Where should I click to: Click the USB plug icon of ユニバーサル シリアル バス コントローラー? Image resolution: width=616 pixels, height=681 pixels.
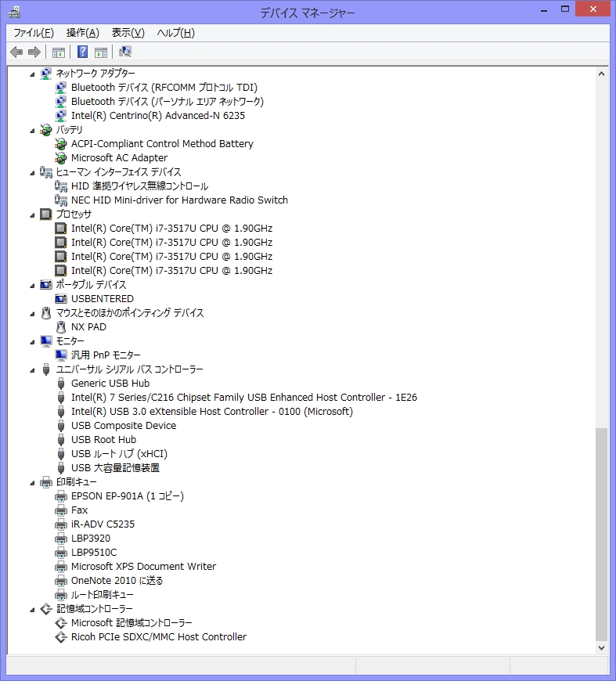point(46,369)
